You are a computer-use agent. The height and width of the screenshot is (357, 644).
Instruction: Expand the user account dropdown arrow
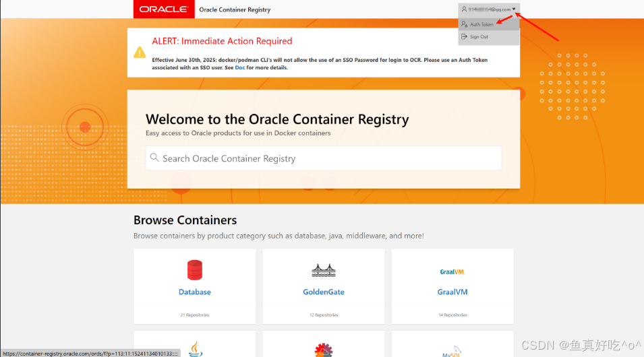tap(514, 9)
